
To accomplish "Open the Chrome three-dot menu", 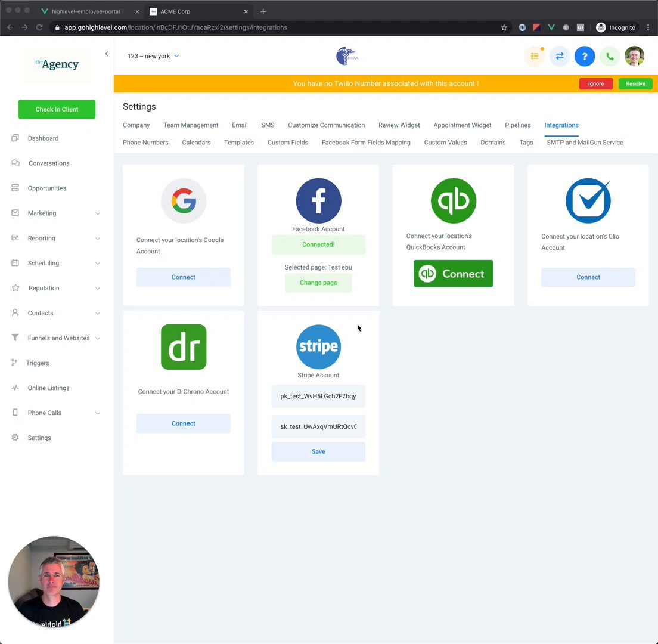I will (648, 27).
